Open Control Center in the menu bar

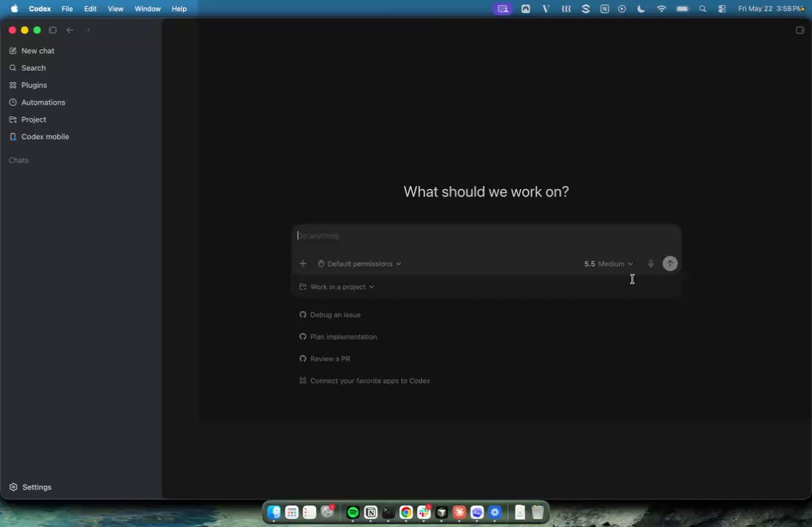[x=722, y=9]
